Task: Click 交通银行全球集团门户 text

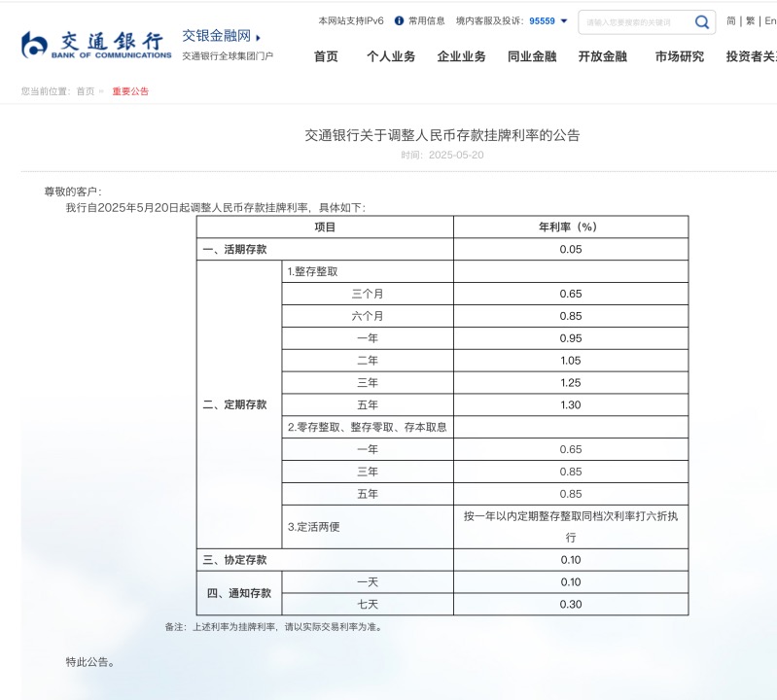Action: [x=228, y=56]
